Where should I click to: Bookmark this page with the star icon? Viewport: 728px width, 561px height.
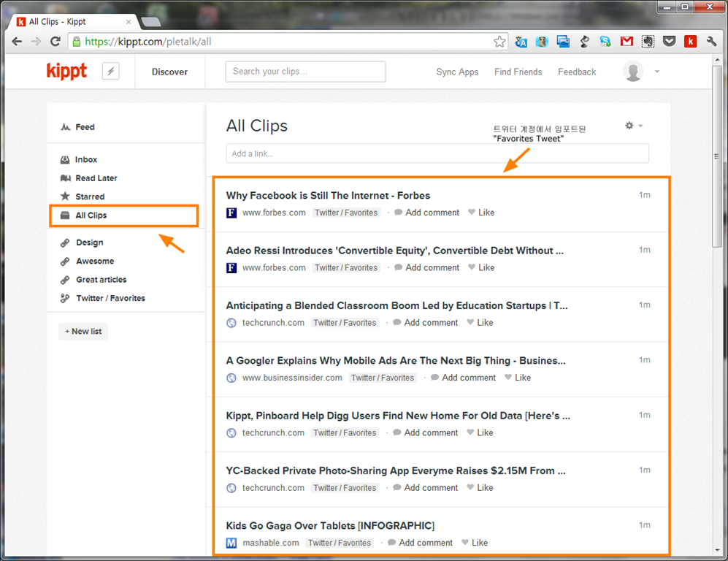499,42
